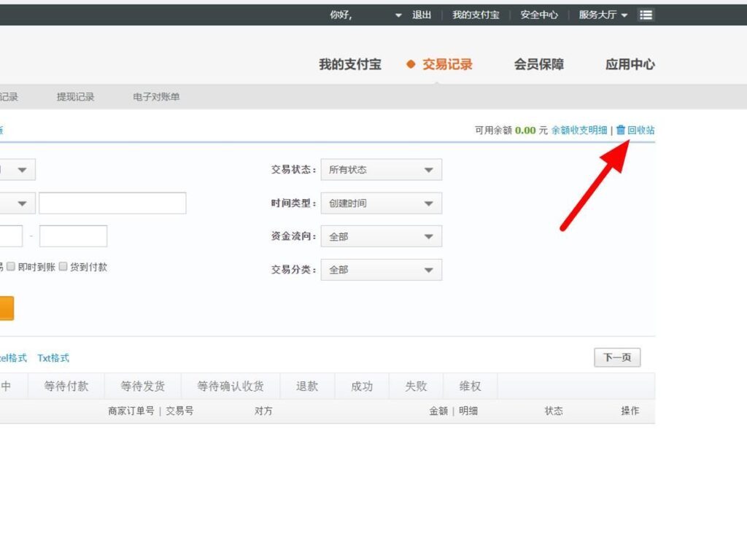Filter by 成功 status tab

pos(362,386)
